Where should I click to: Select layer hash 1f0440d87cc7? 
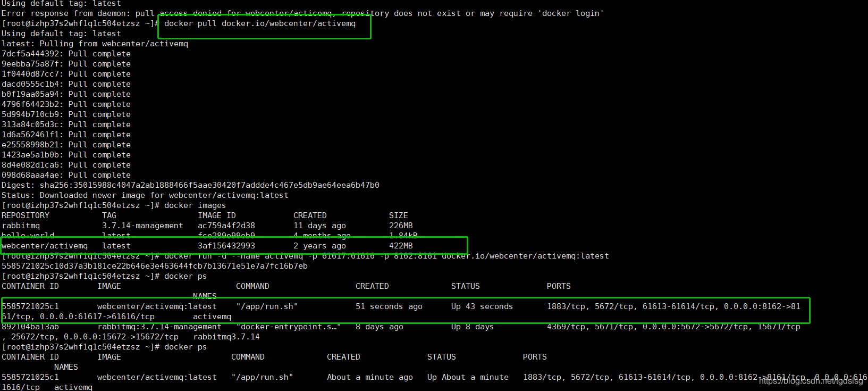coord(30,74)
